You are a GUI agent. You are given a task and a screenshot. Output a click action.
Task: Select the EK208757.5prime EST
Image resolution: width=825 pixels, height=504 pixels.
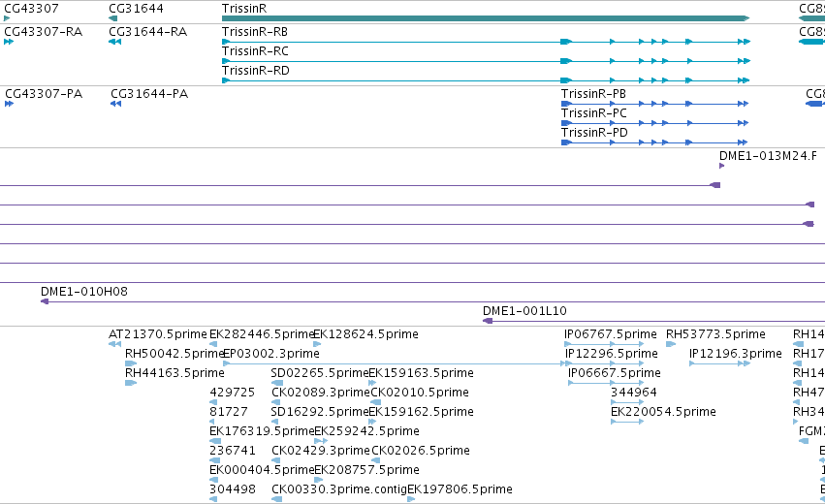pos(366,470)
